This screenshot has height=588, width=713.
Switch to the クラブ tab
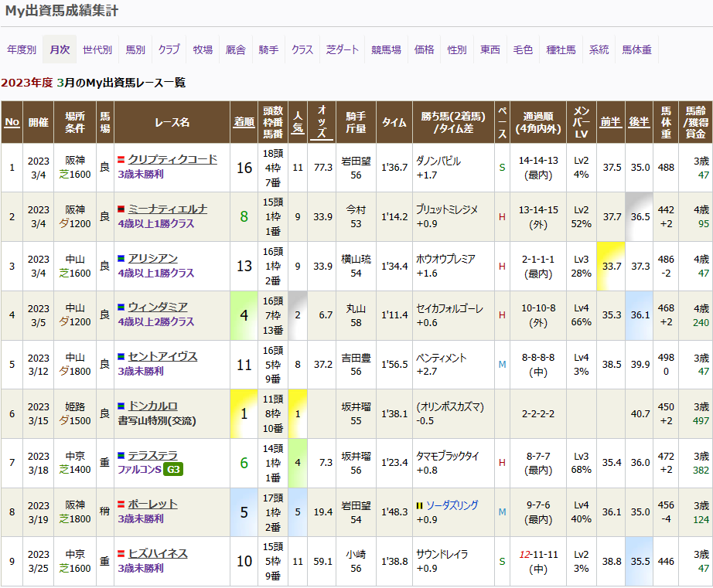(x=169, y=49)
